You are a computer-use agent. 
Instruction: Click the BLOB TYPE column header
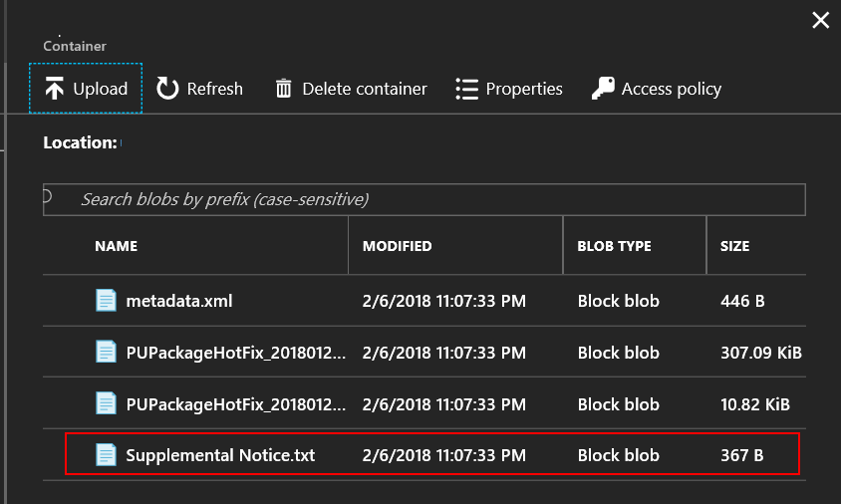614,246
